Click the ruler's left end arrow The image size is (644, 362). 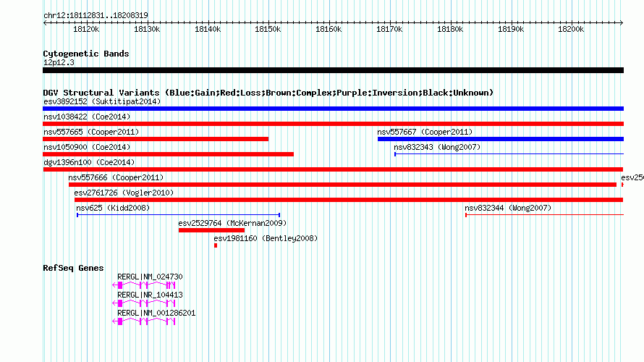45,23
